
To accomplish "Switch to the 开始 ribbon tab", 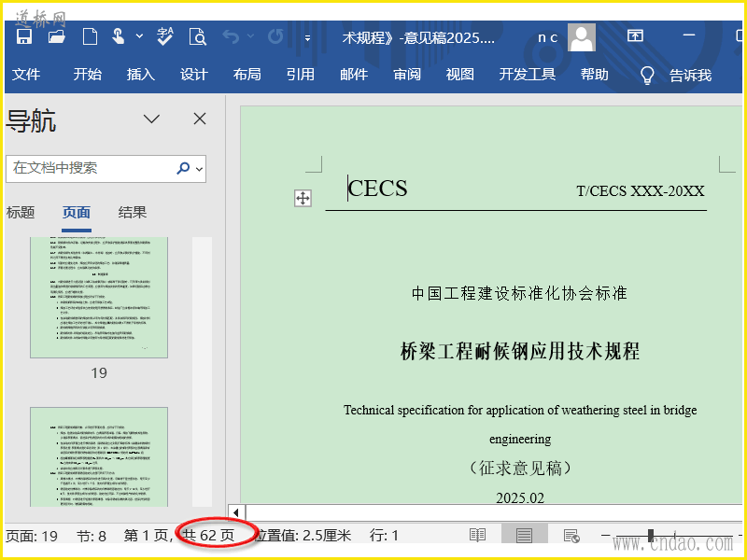I will (87, 75).
